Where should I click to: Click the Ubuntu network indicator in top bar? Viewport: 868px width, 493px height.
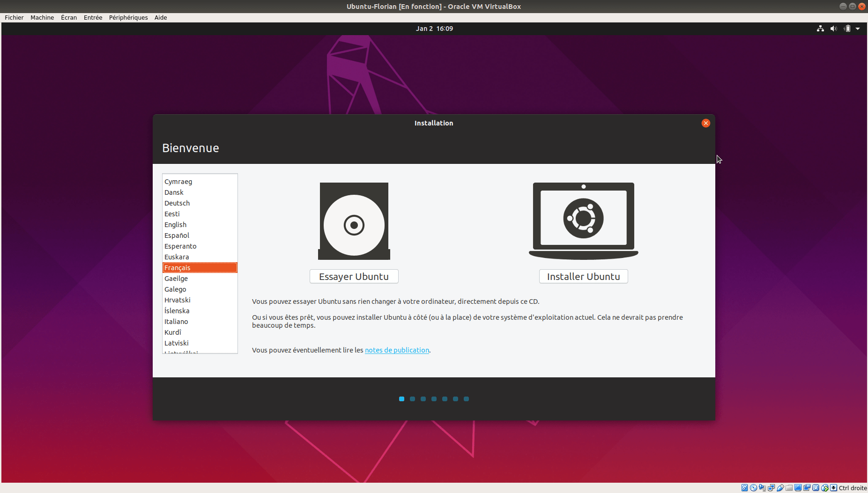[x=820, y=29]
